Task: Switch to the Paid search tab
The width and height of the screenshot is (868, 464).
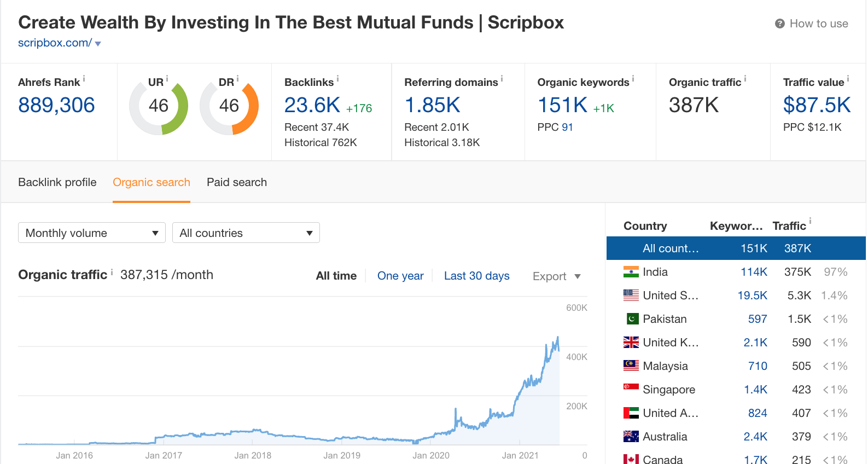Action: pyautogui.click(x=237, y=182)
